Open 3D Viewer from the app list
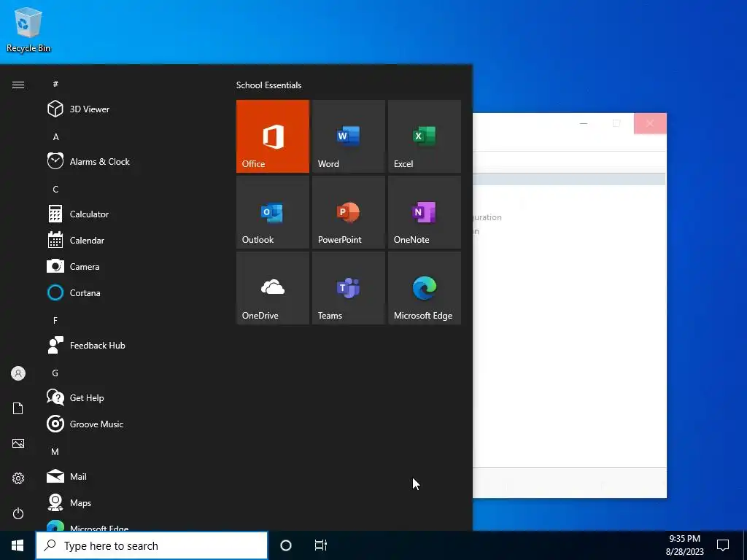The height and width of the screenshot is (560, 747). [x=128, y=109]
